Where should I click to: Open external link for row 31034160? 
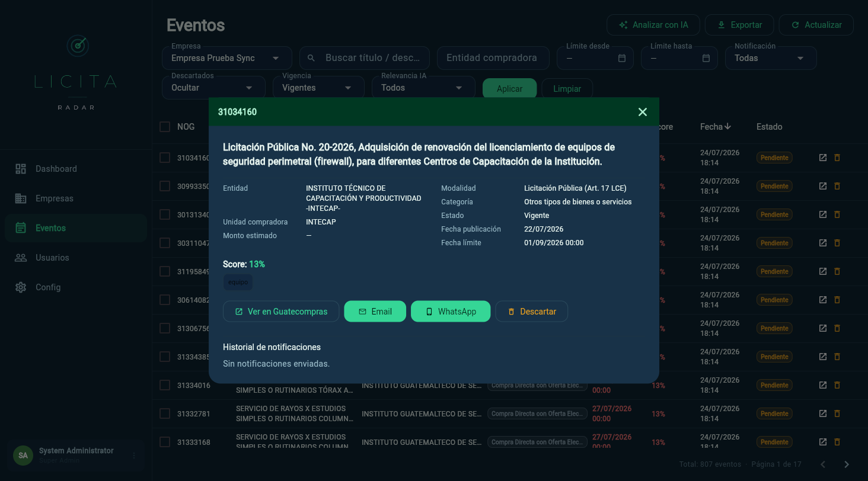point(823,158)
